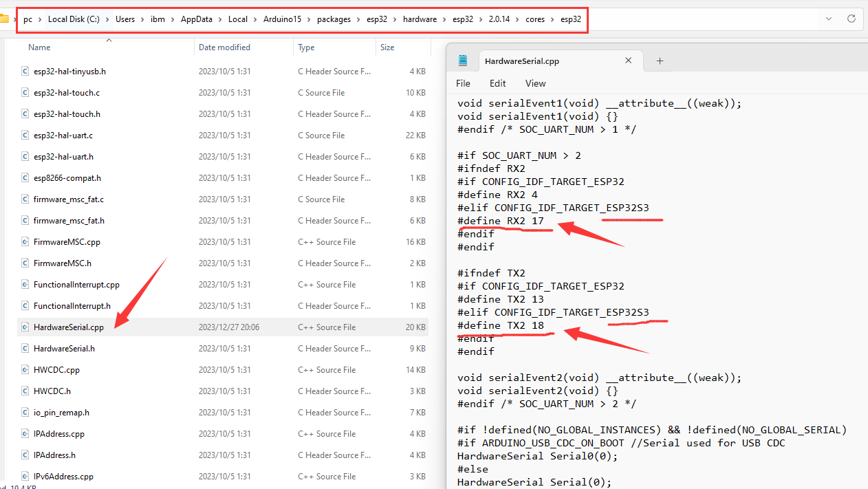Click the Notepad icon in the tab
This screenshot has width=868, height=489.
[x=463, y=61]
